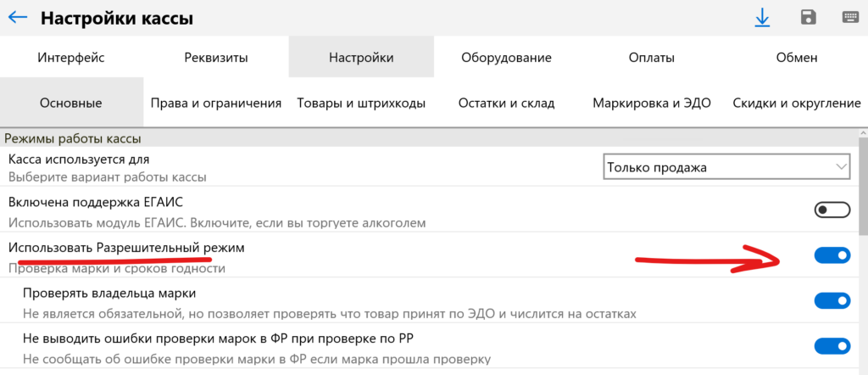Viewport: 868px width, 375px height.
Task: Open the Только продажа dropdown
Action: pos(726,167)
